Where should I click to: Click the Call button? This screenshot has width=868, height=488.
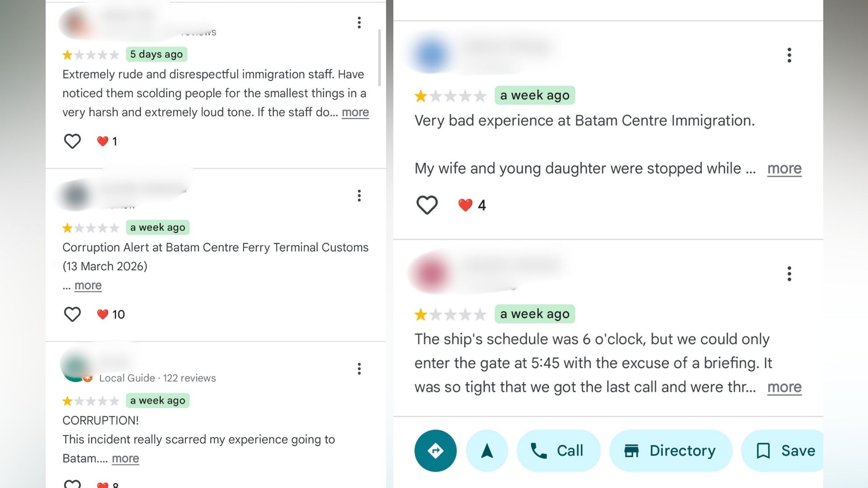coord(558,450)
